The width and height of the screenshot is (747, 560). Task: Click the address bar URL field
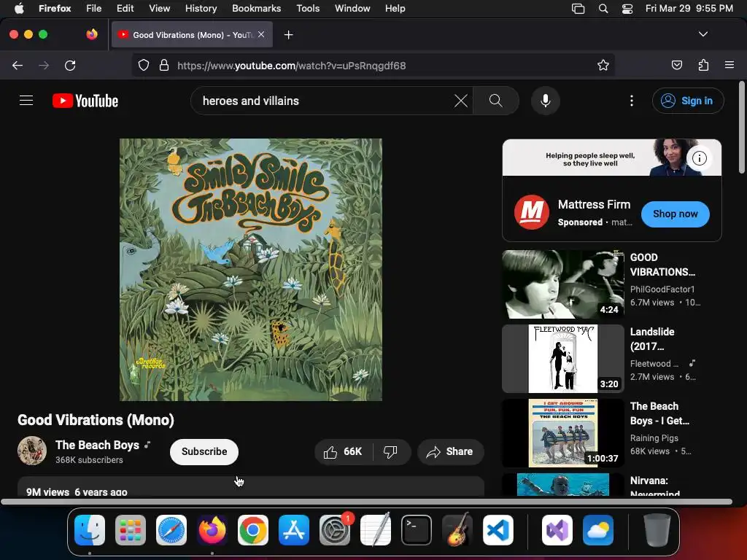pyautogui.click(x=373, y=65)
